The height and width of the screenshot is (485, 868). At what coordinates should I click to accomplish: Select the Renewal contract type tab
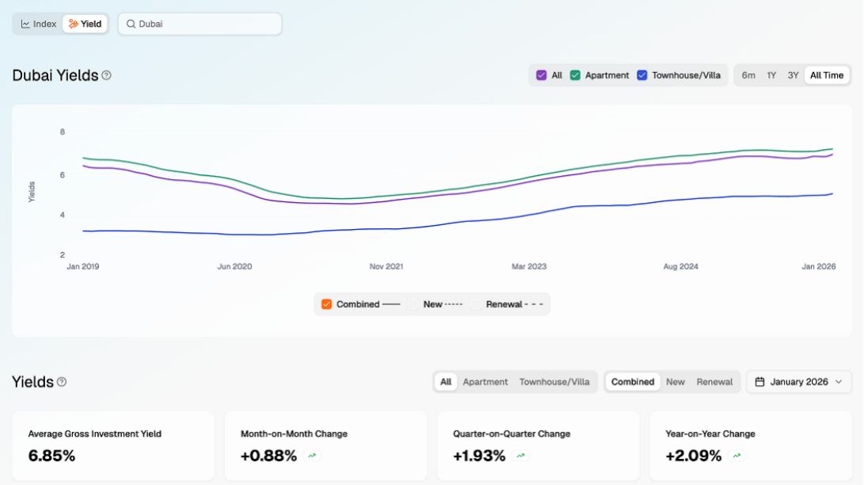click(714, 382)
